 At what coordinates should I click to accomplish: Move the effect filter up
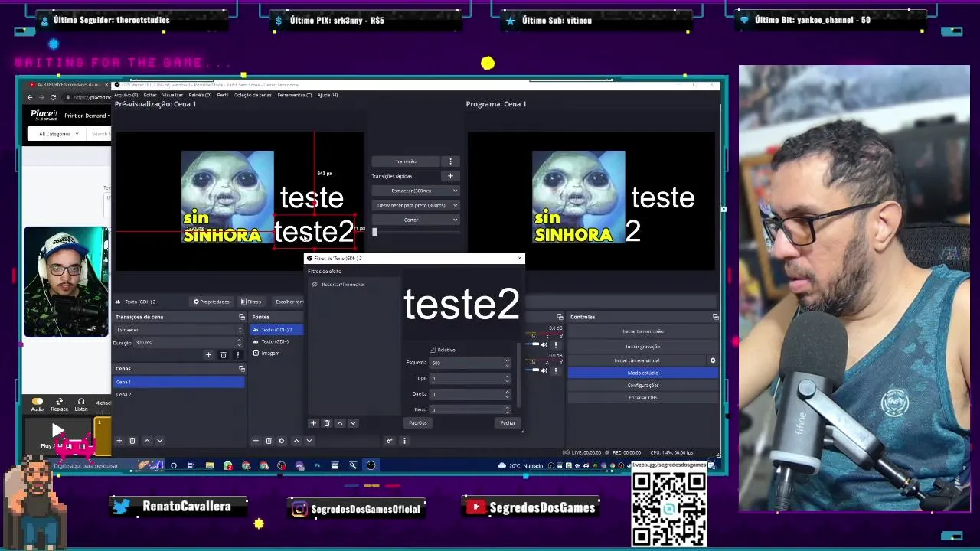(340, 423)
